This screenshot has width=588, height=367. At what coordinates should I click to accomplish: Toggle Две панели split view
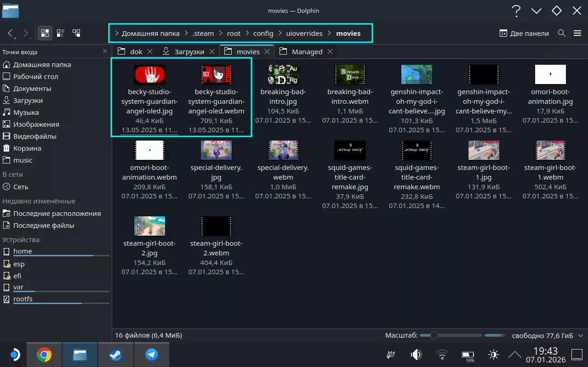coord(524,33)
